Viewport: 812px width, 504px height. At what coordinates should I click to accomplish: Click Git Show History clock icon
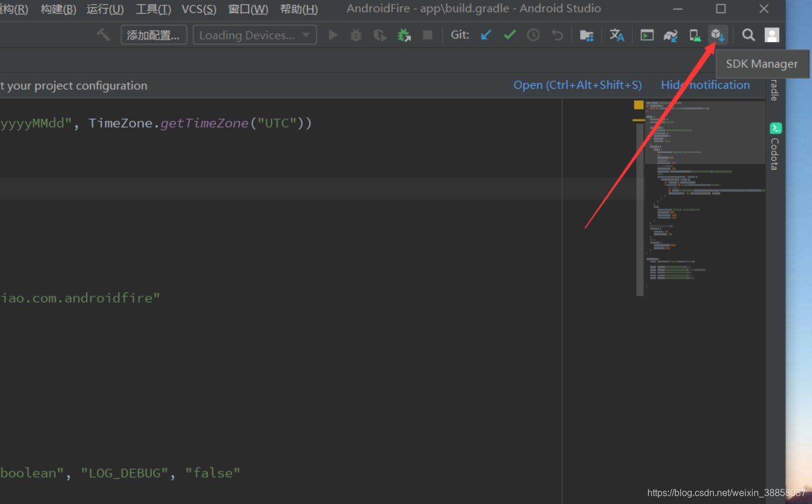[x=533, y=35]
